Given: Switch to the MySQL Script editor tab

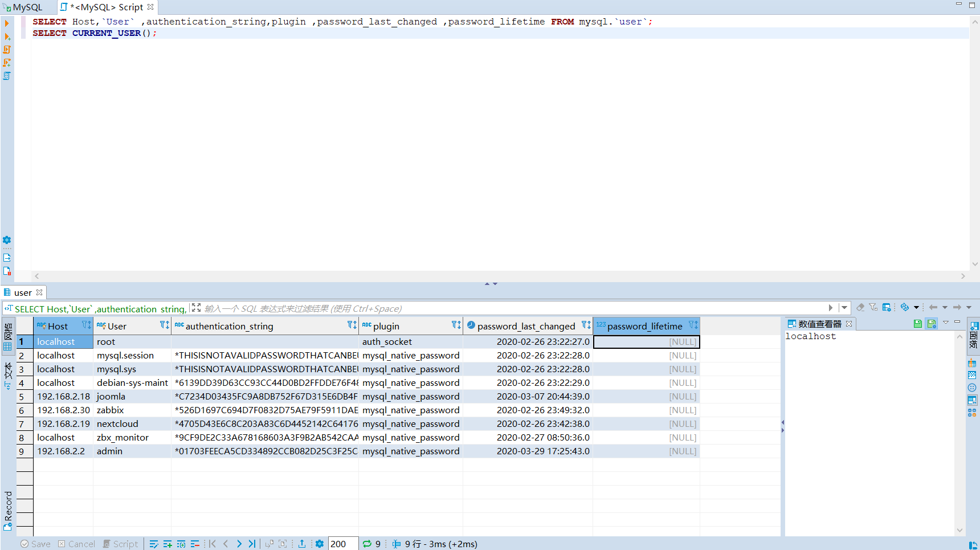Looking at the screenshot, I should point(107,7).
